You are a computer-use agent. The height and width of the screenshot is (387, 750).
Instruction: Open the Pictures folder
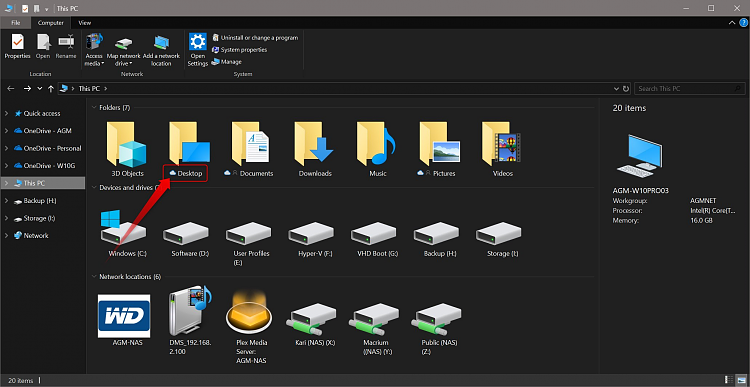coord(440,149)
